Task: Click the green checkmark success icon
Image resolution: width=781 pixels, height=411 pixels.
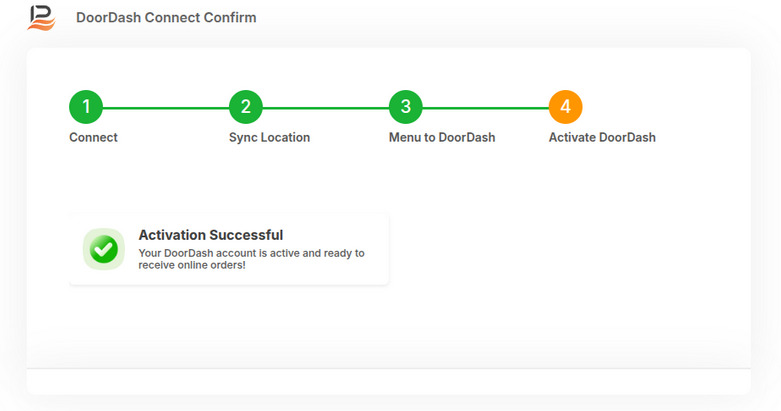Action: [x=104, y=249]
